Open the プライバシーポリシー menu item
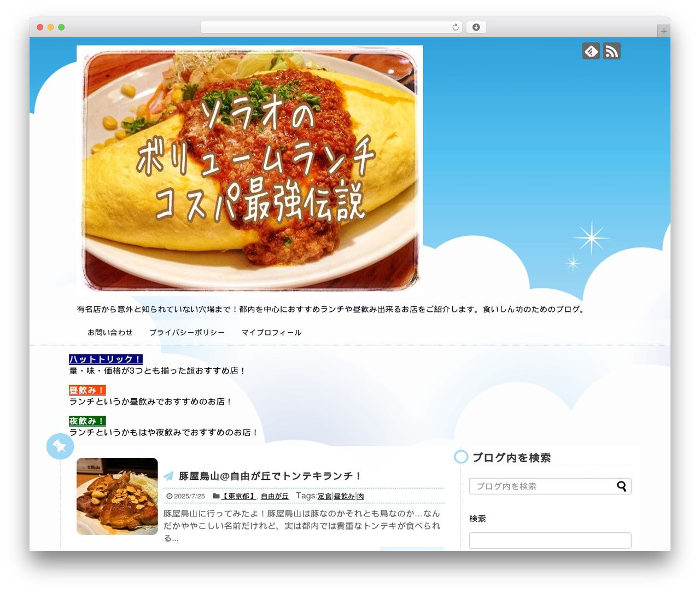The width and height of the screenshot is (700, 593). pos(187,333)
